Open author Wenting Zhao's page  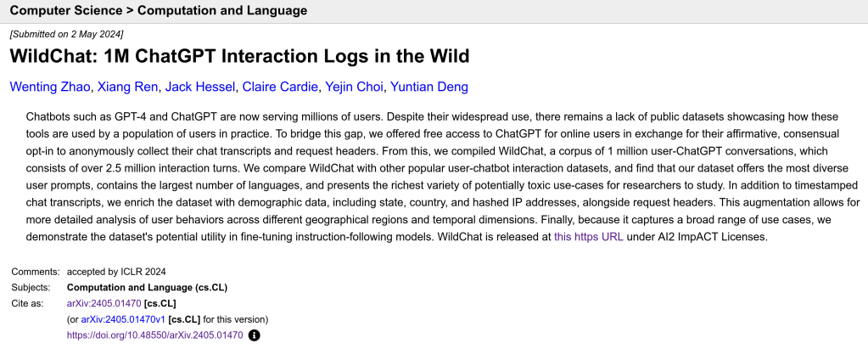click(50, 87)
